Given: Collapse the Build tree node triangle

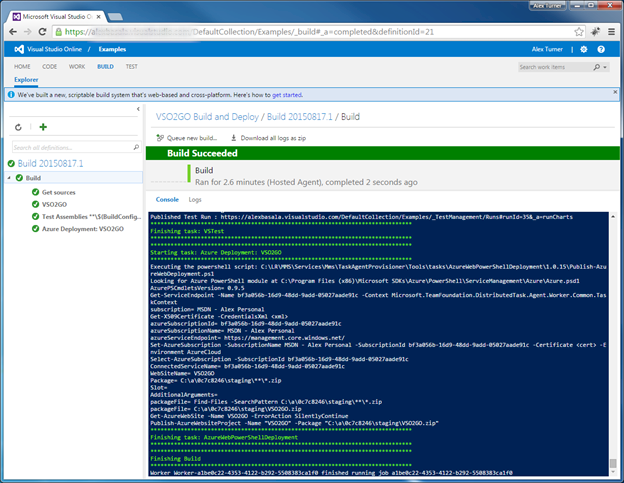Looking at the screenshot, I should coord(9,178).
